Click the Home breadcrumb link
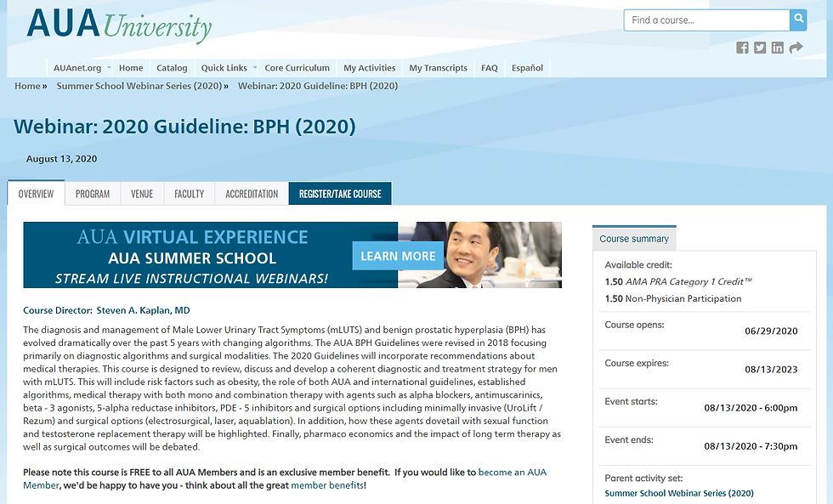The height and width of the screenshot is (504, 833). (27, 86)
